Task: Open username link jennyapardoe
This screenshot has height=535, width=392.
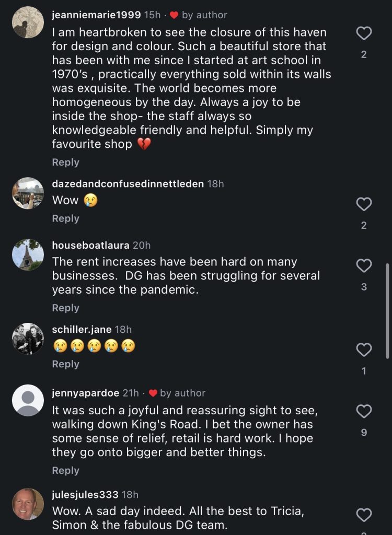Action: pos(85,393)
